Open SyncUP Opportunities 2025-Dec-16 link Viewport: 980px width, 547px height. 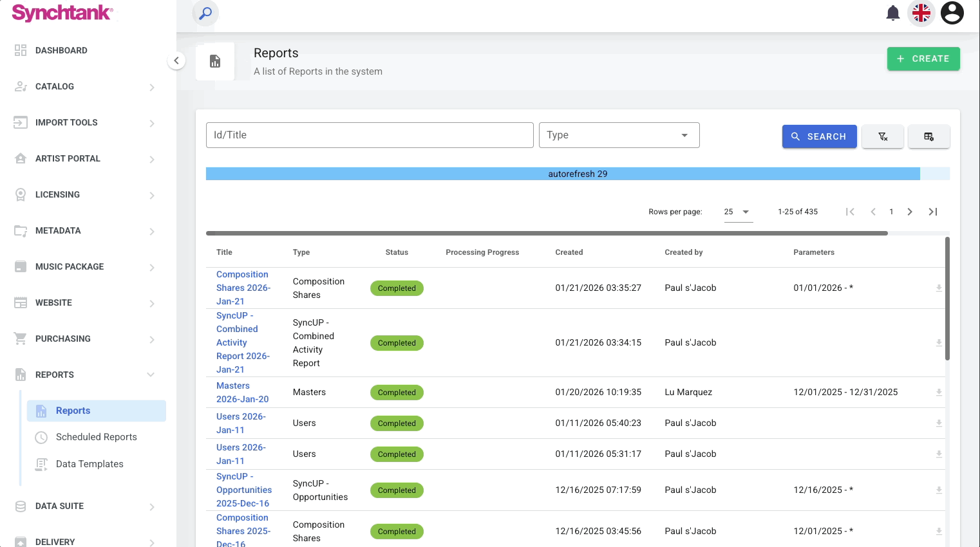pyautogui.click(x=244, y=490)
